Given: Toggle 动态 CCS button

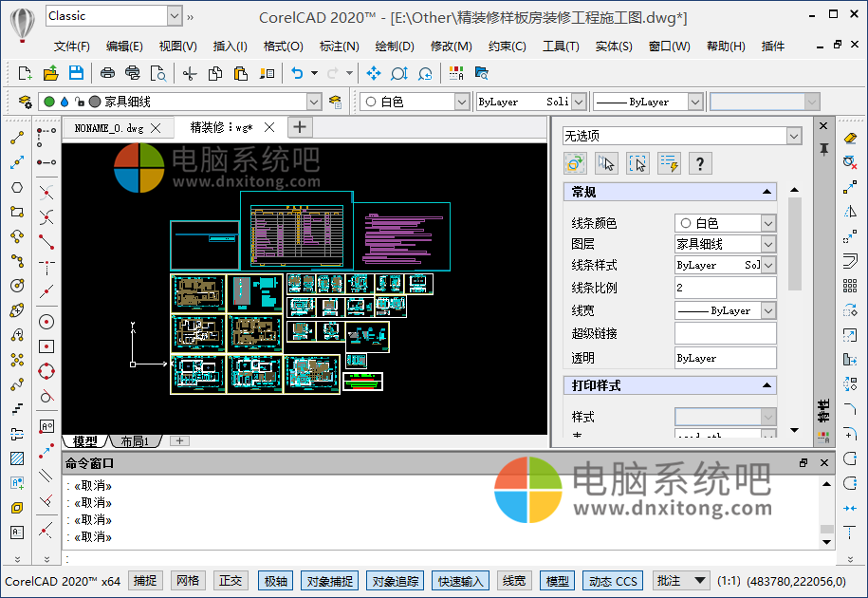Looking at the screenshot, I should (613, 581).
